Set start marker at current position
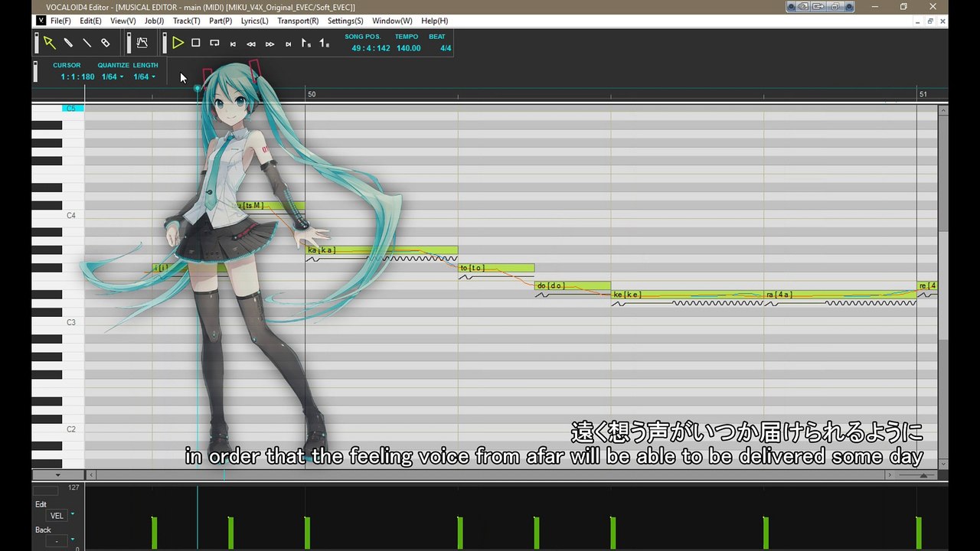The image size is (980, 551). click(306, 44)
